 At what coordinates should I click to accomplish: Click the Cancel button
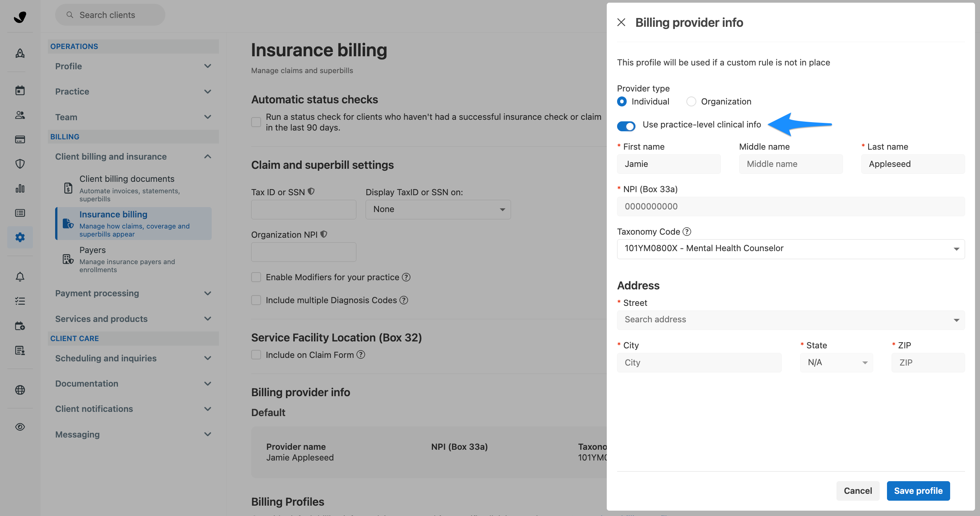click(x=858, y=491)
